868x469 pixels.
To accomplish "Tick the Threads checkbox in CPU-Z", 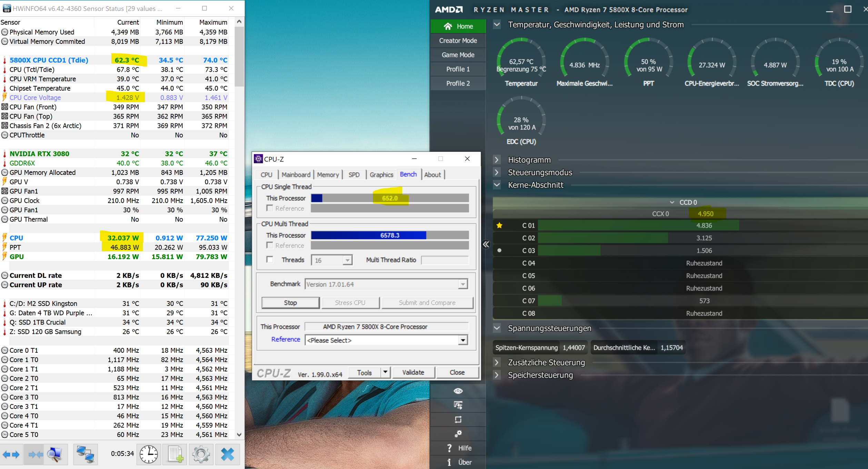I will click(270, 259).
